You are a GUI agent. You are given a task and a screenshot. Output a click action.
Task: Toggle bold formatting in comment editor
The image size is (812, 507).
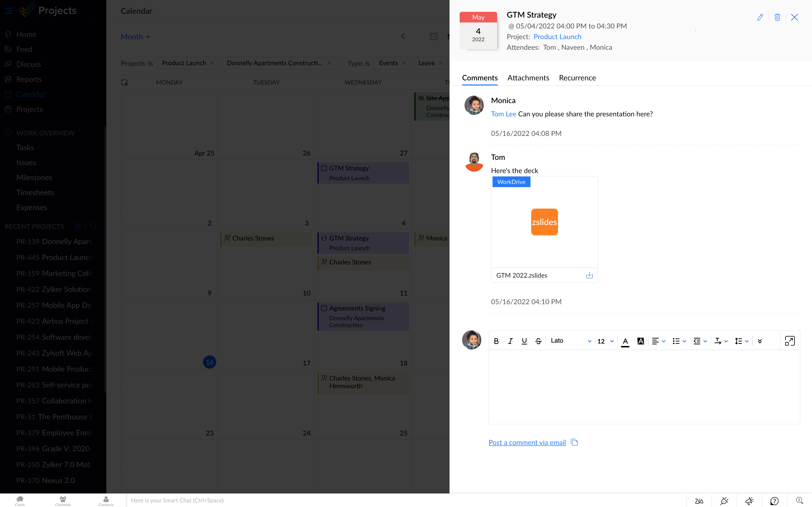point(496,341)
